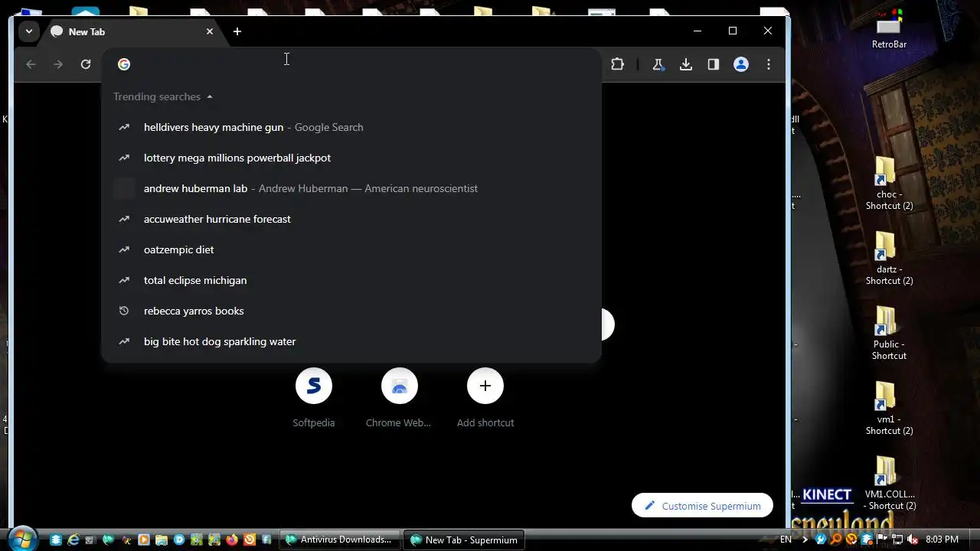
Task: Close the New Tab tab
Action: (x=210, y=31)
